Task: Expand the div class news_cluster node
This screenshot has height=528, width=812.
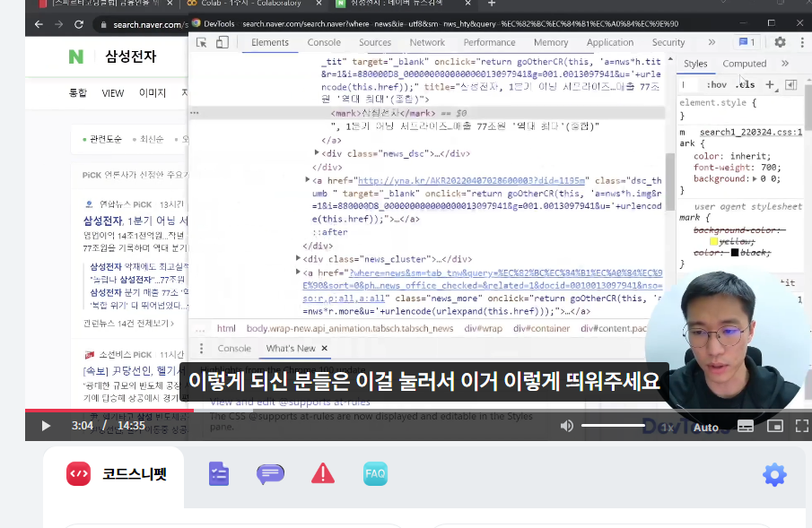Action: (298, 258)
